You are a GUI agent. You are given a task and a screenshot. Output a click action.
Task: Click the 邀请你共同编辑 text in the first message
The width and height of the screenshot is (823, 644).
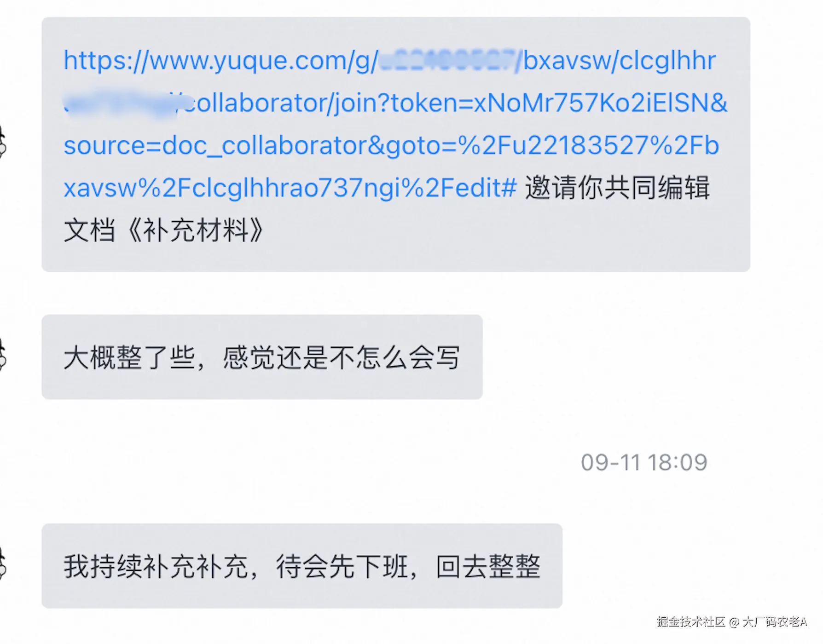point(617,188)
